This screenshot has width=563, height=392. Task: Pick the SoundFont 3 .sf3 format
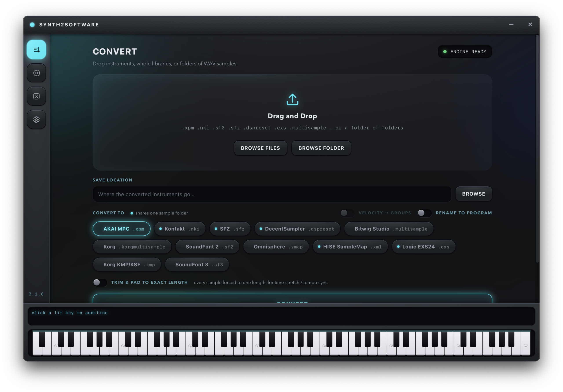pyautogui.click(x=197, y=265)
